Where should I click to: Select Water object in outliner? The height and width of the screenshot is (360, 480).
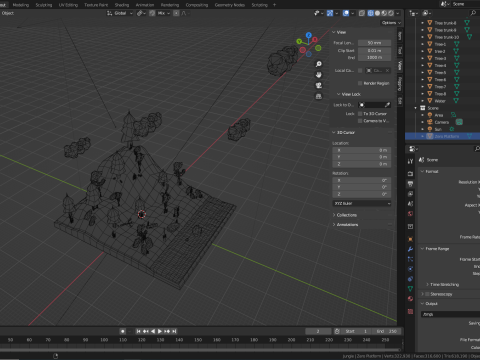pos(440,101)
